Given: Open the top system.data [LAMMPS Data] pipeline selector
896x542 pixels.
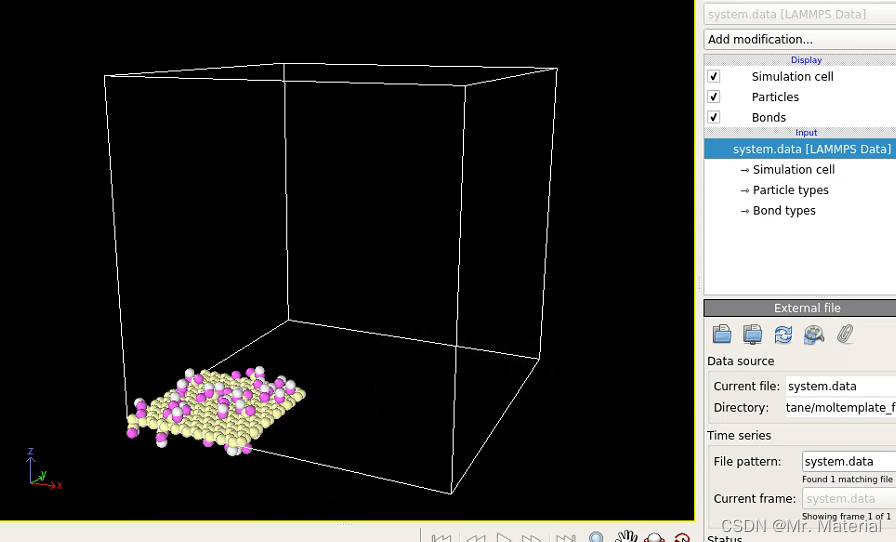Looking at the screenshot, I should pyautogui.click(x=800, y=14).
